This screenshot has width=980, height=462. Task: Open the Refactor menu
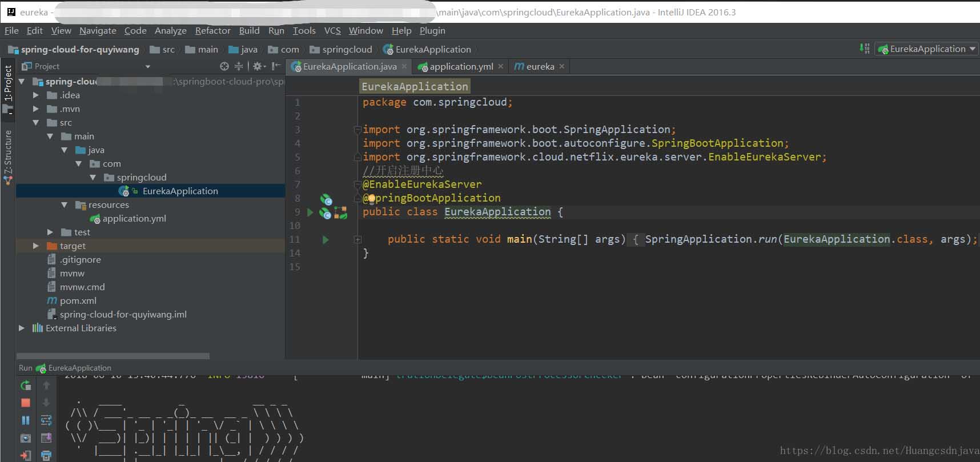(x=212, y=31)
